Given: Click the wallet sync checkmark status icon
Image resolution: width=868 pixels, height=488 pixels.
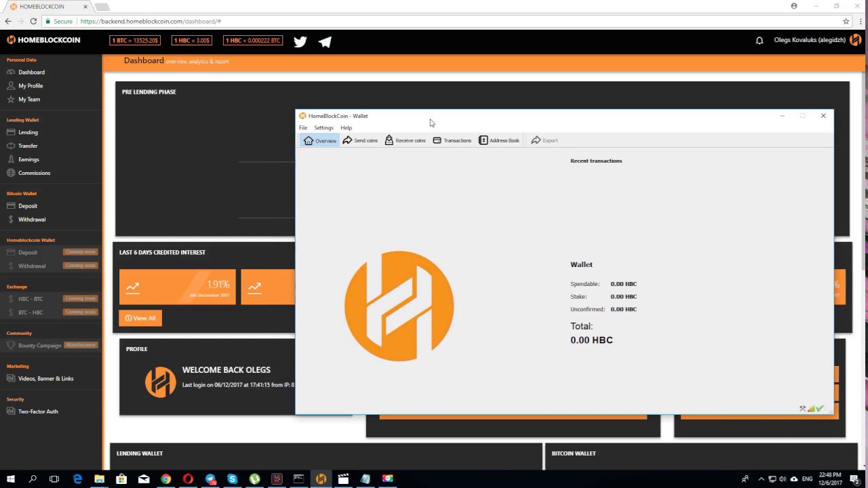Looking at the screenshot, I should (820, 409).
